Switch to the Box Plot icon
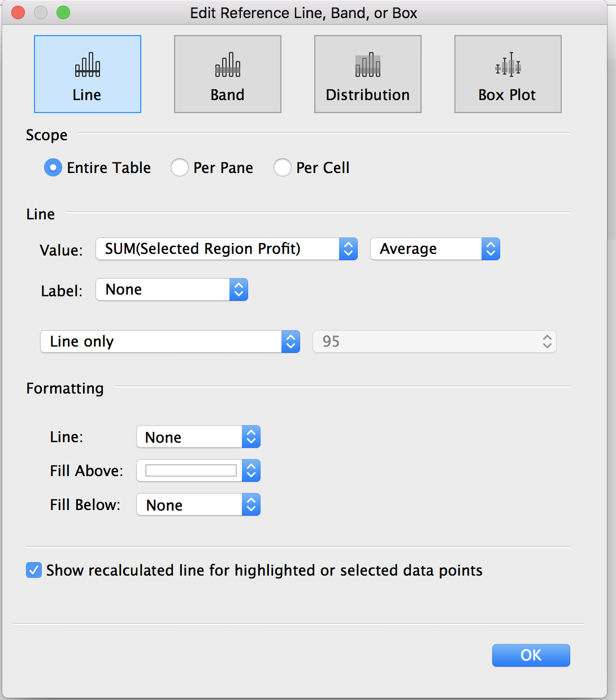The image size is (616, 700). (508, 74)
